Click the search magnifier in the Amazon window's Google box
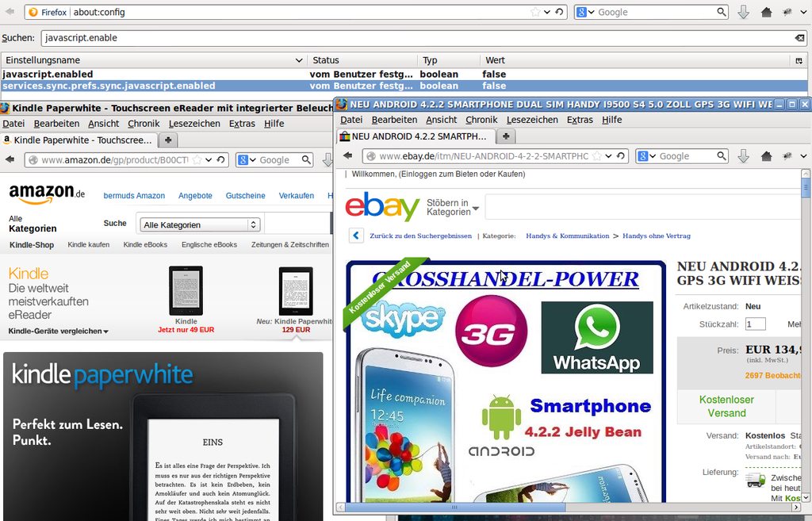This screenshot has height=521, width=812. pos(307,160)
